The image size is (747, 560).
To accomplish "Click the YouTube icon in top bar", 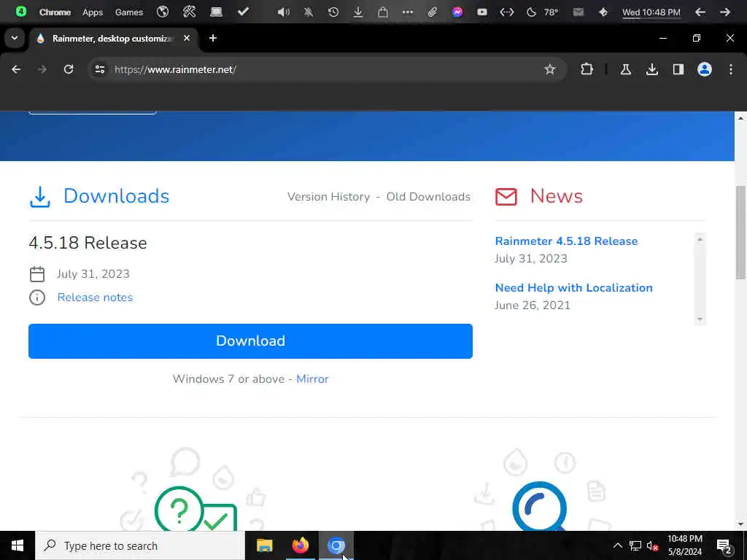I will click(x=482, y=12).
